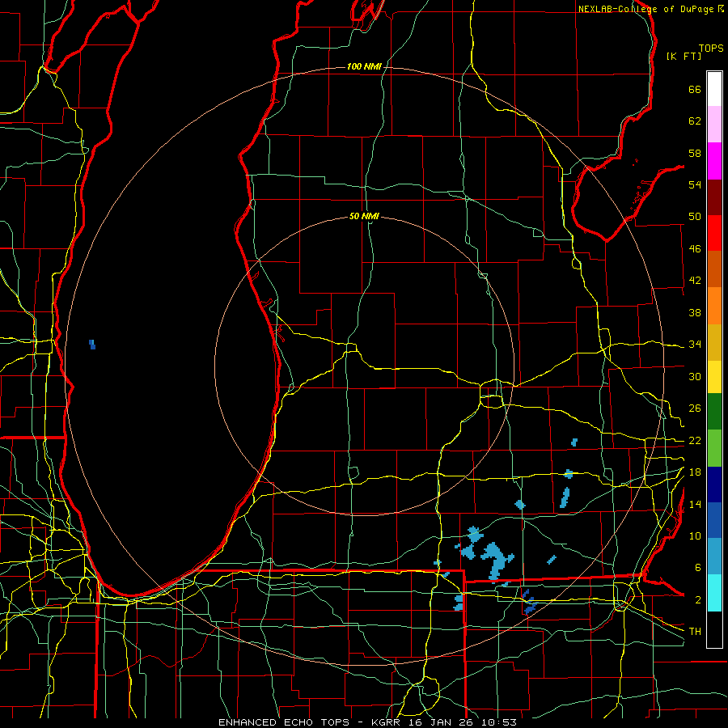Click the cyan band near the legend bottom
728x728 pixels.
714,593
